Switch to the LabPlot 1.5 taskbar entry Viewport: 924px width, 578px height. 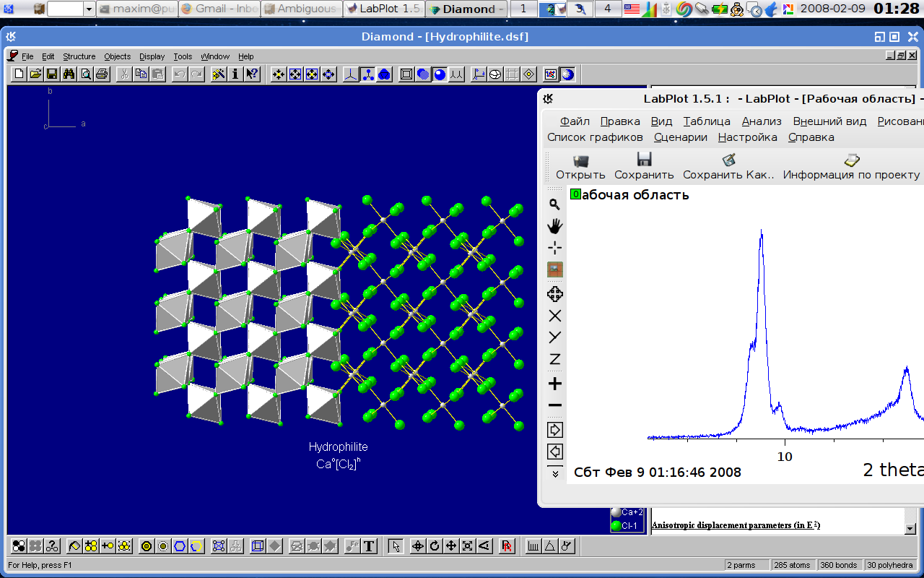click(x=383, y=9)
